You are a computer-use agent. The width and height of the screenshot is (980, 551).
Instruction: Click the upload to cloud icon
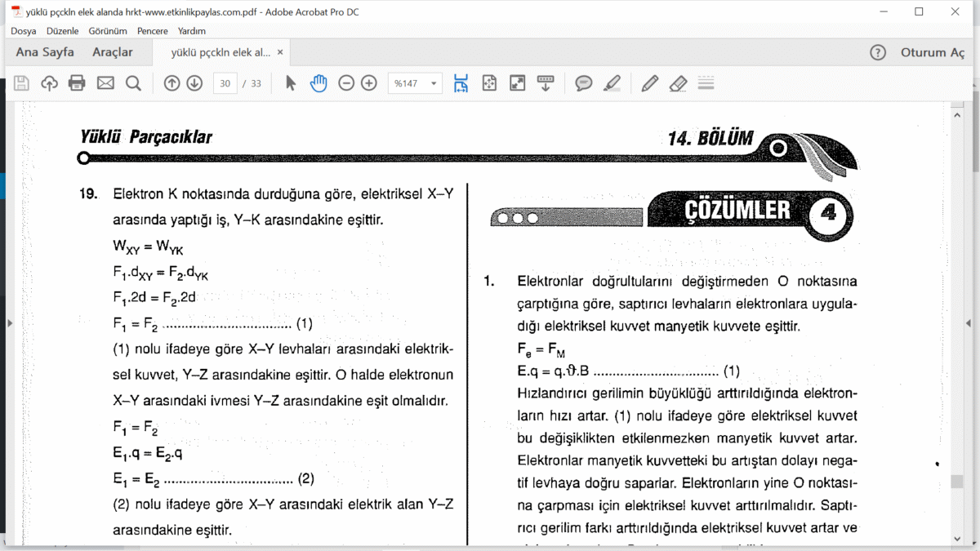tap(50, 83)
